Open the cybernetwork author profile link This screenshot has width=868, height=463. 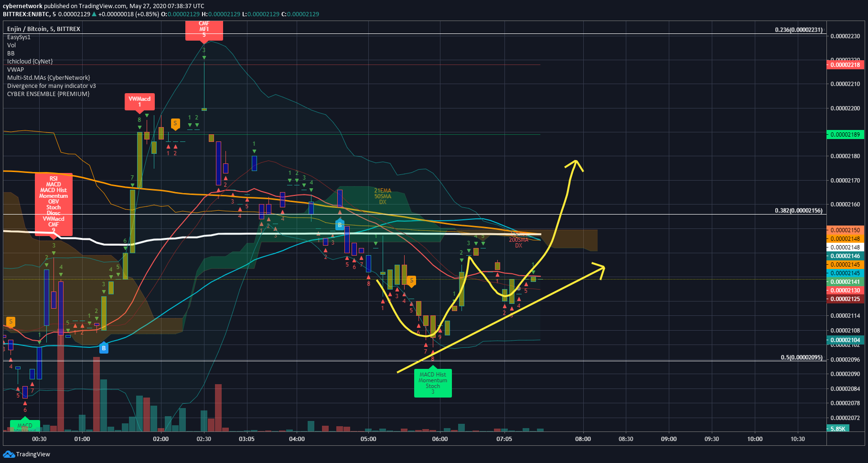[x=22, y=6]
